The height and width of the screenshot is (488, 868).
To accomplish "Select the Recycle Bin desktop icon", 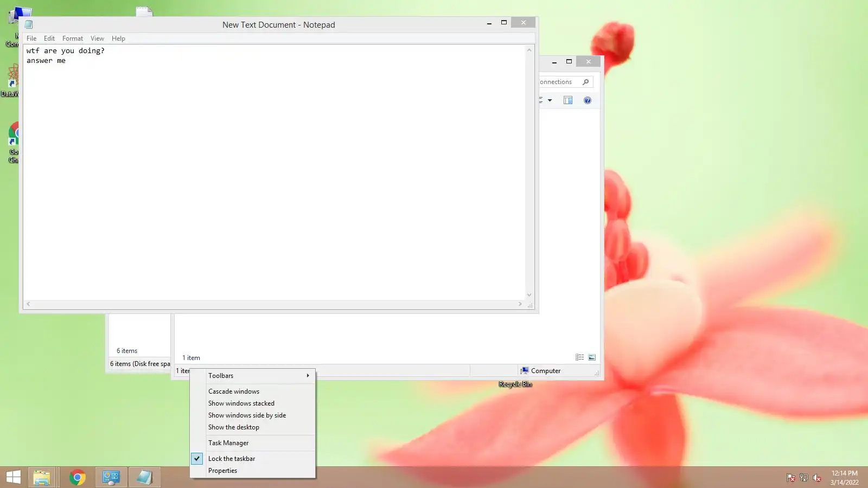I will (x=515, y=384).
